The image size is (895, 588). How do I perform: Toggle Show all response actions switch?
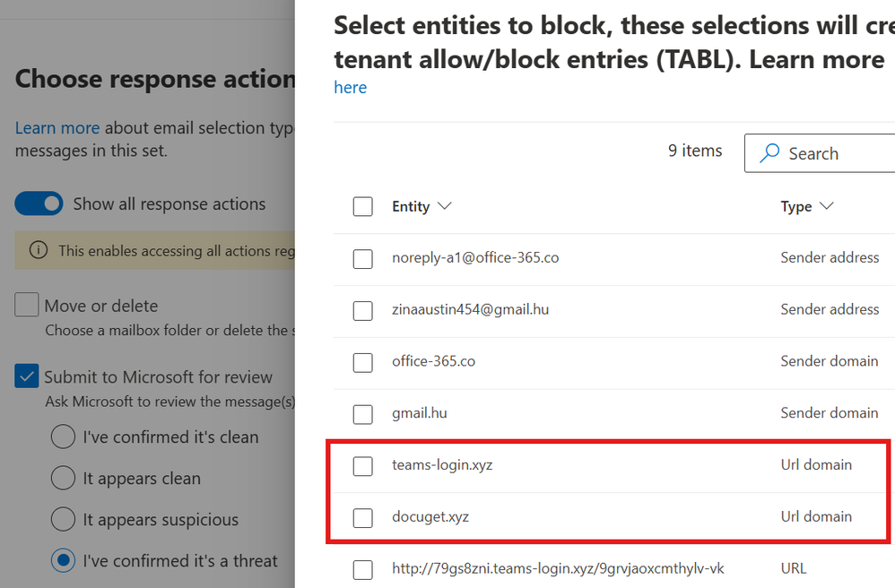(39, 204)
